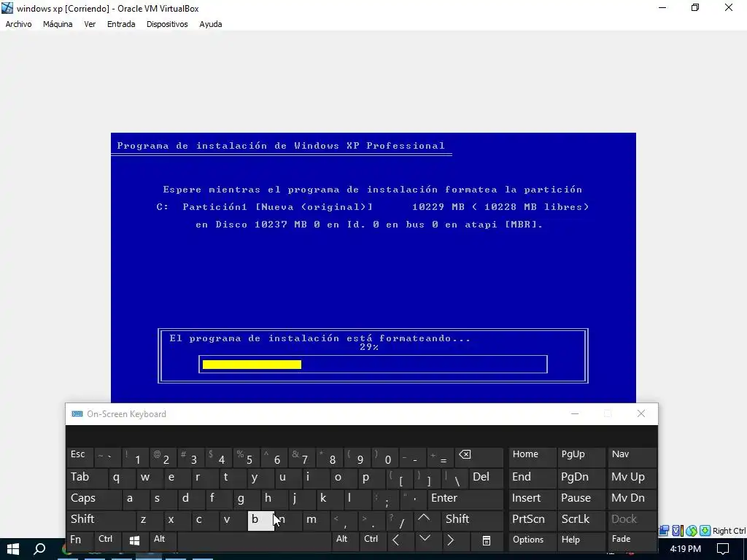Image resolution: width=747 pixels, height=560 pixels.
Task: Click the Tab key
Action: coord(87,478)
